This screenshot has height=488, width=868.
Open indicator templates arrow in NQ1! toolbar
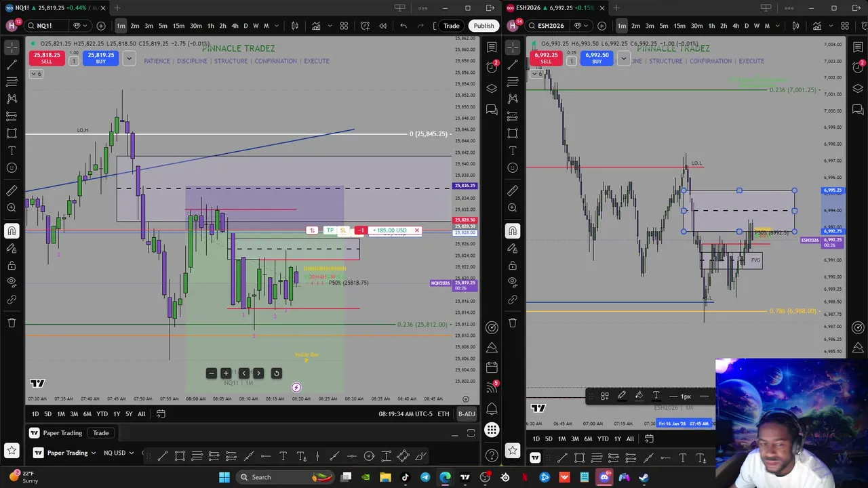click(x=329, y=26)
